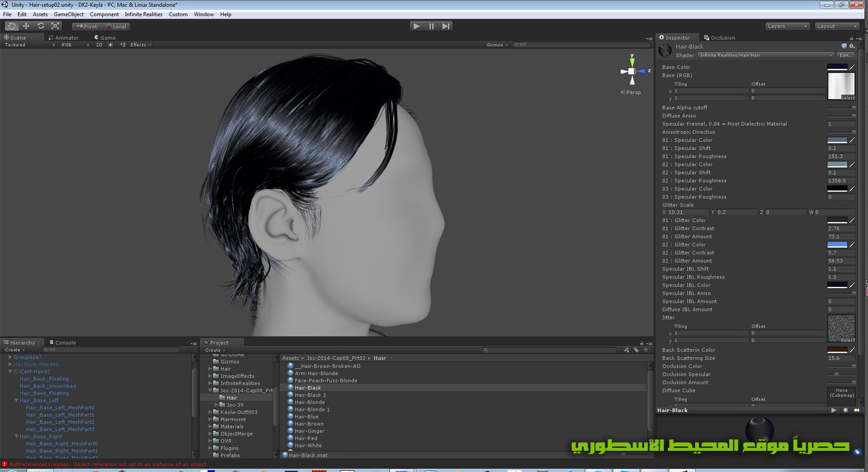868x472 pixels.
Task: Click Select on Jitter texture
Action: 847,340
